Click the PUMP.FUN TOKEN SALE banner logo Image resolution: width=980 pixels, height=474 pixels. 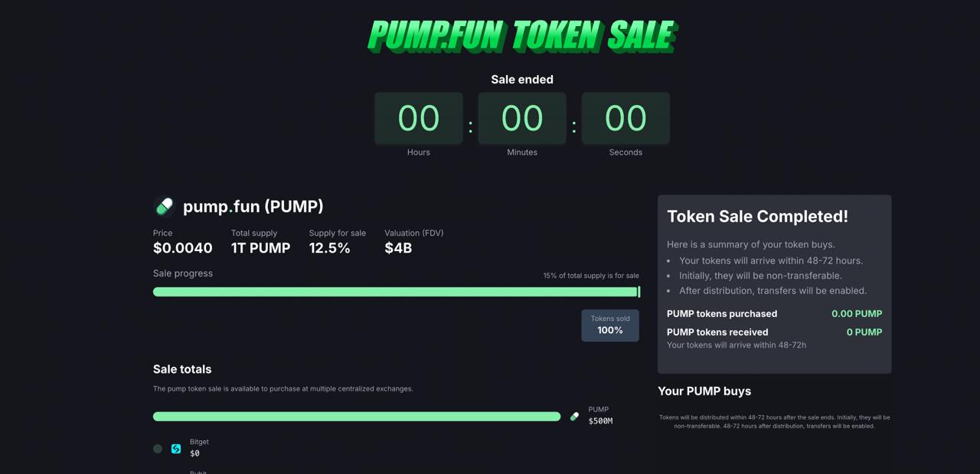point(522,36)
